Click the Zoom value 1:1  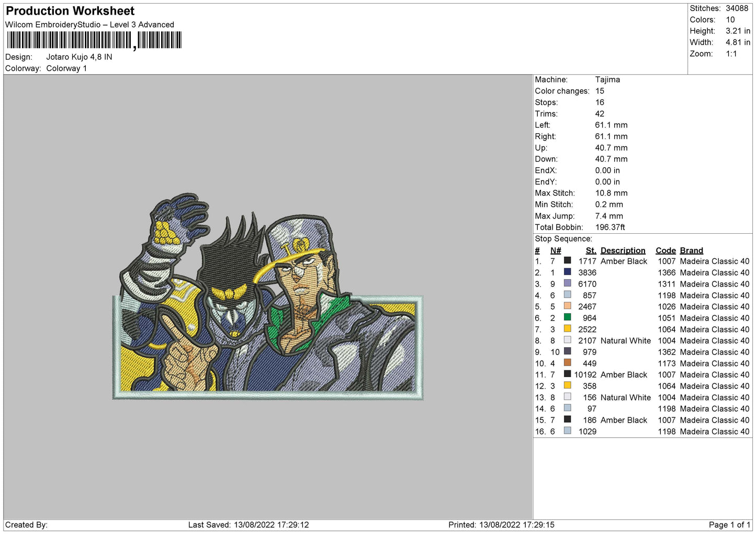click(731, 54)
